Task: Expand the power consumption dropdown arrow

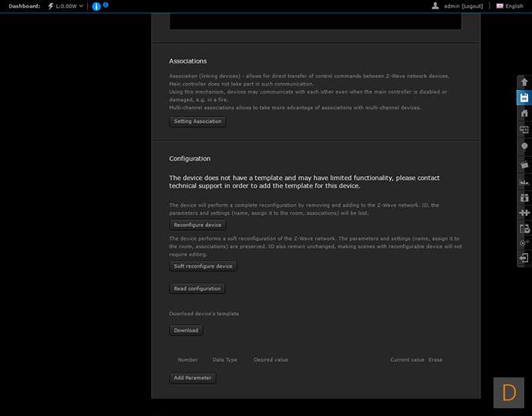Action: [82, 6]
